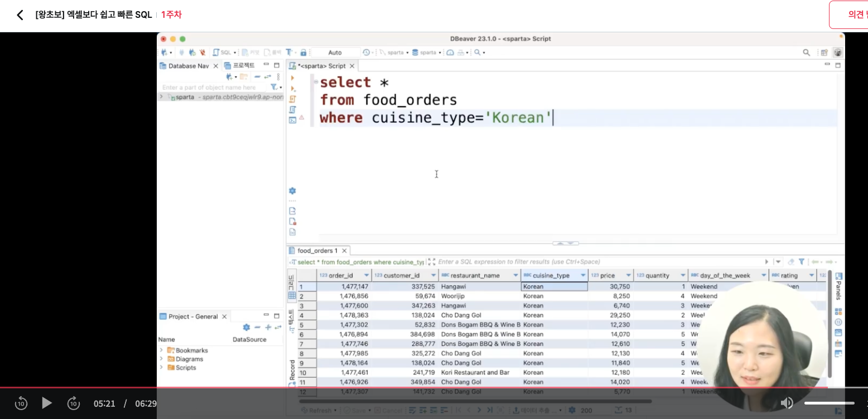The height and width of the screenshot is (419, 868).
Task: Switch results to the 그리드 grid view
Action: tap(292, 286)
